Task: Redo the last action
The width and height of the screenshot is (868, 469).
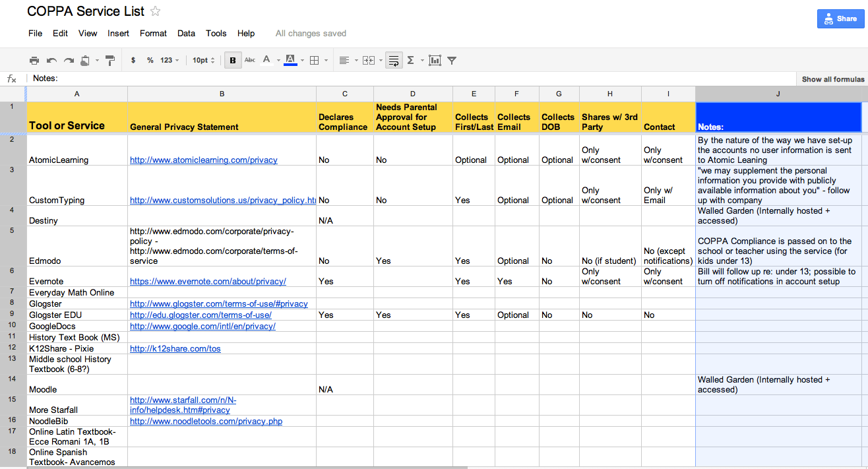Action: [69, 60]
